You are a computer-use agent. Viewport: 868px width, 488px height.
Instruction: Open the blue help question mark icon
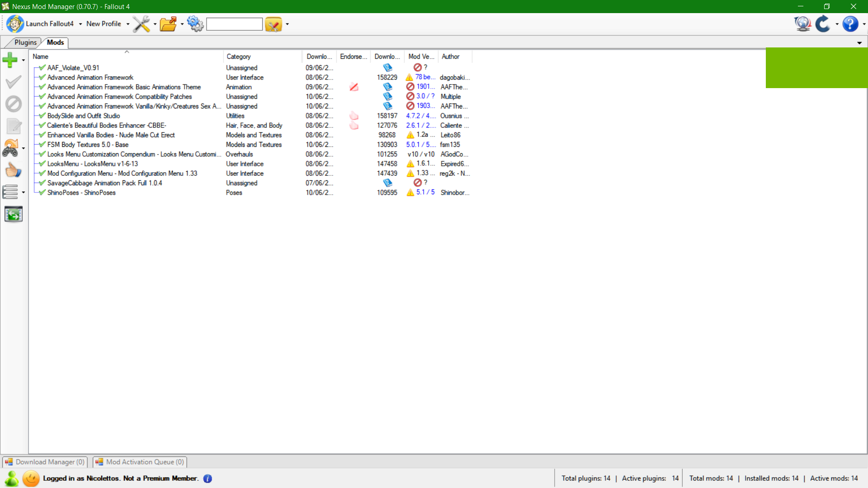[850, 24]
